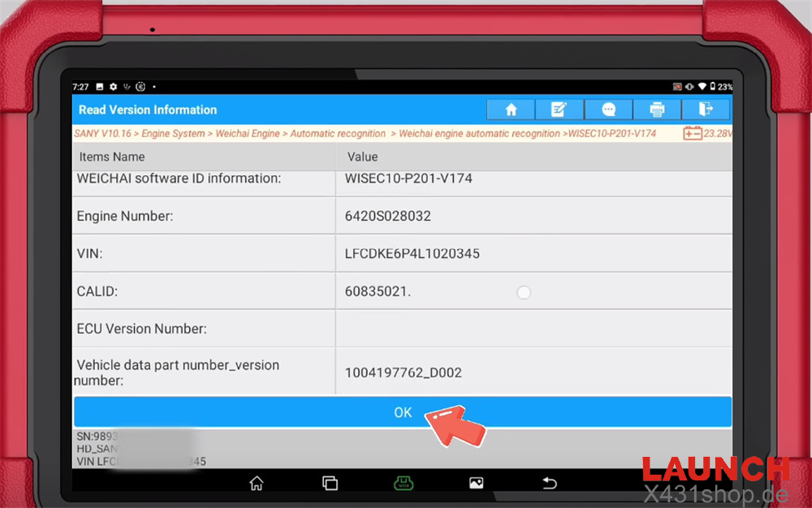
Task: Open recent apps from navigation bar
Action: pyautogui.click(x=330, y=483)
